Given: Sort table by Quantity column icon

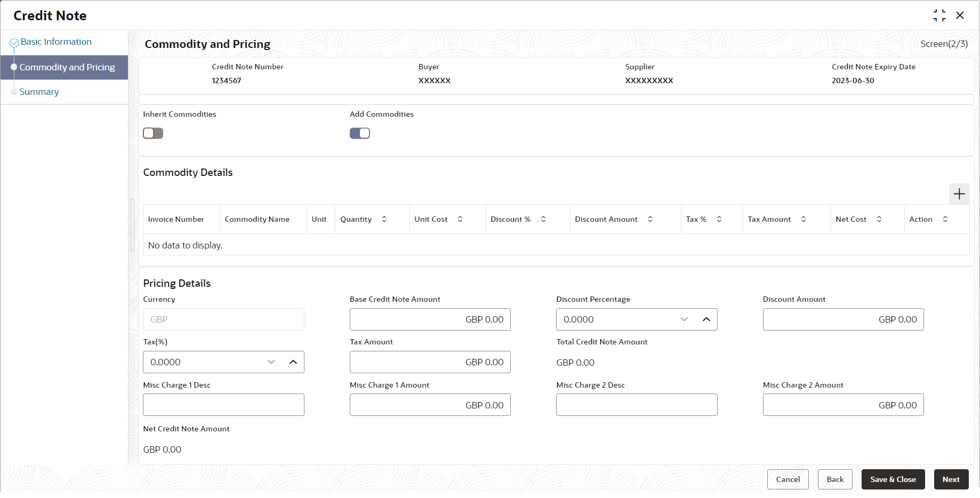Looking at the screenshot, I should click(x=384, y=219).
